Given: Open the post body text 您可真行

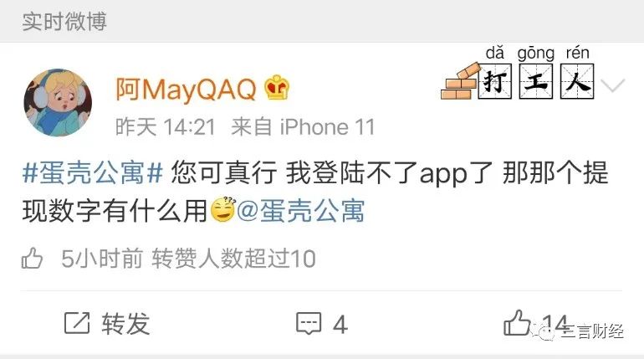Looking at the screenshot, I should click(x=224, y=172).
